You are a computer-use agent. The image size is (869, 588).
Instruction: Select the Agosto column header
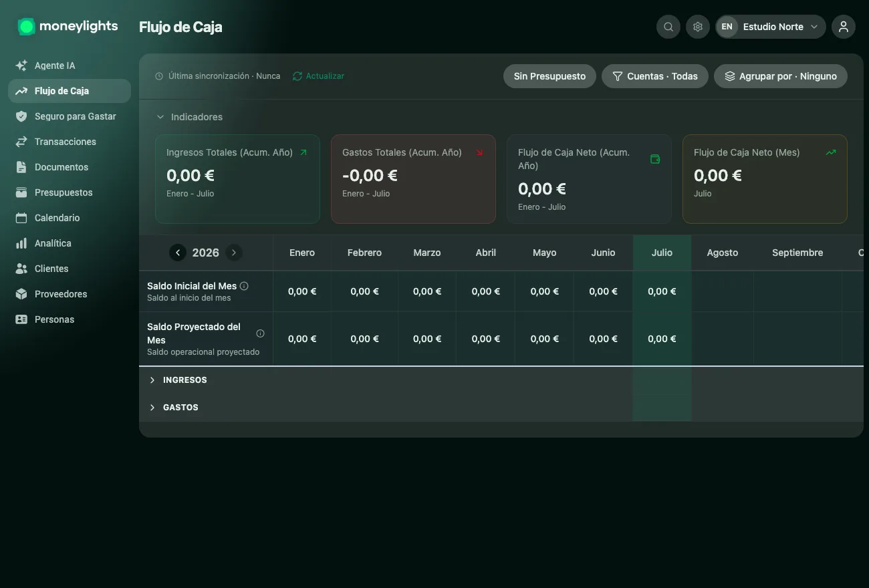click(x=723, y=253)
